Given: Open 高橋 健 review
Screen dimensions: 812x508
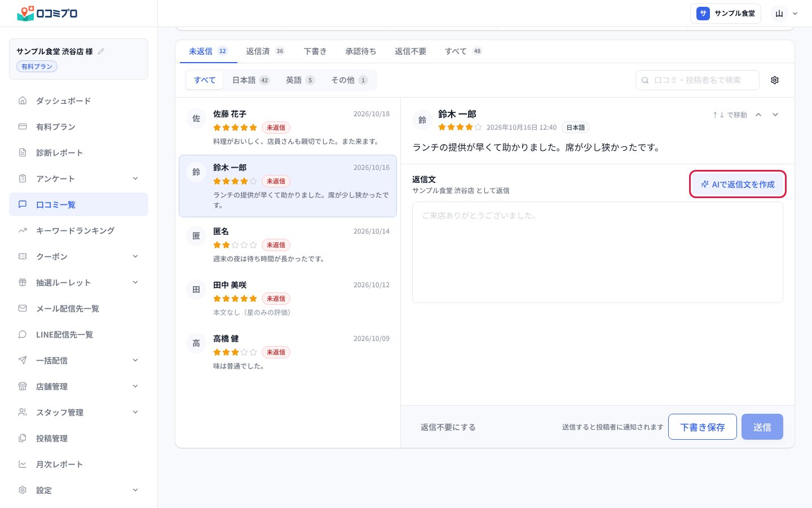Looking at the screenshot, I should tap(288, 352).
